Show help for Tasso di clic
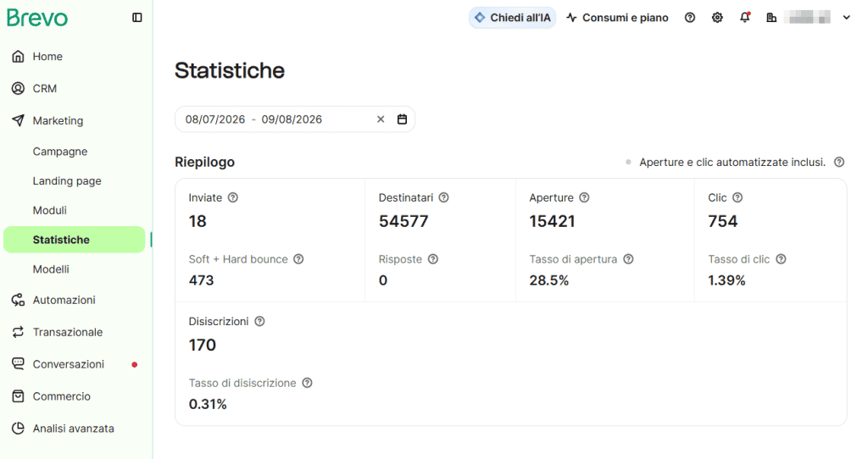 (781, 259)
